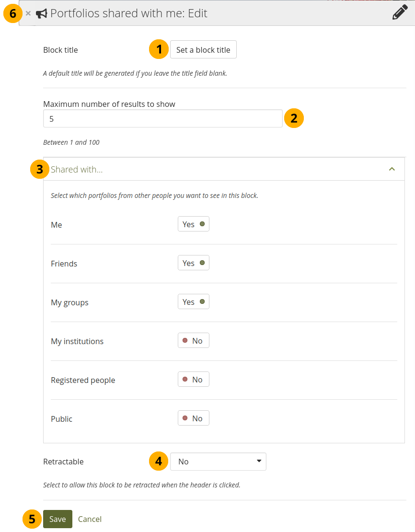Save the block settings
Viewport: 415px width, 532px height.
58,519
